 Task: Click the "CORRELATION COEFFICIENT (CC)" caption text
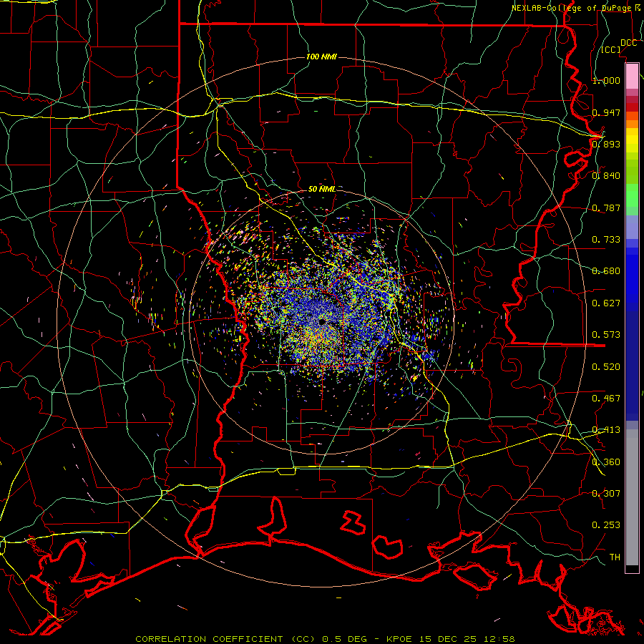(225, 639)
